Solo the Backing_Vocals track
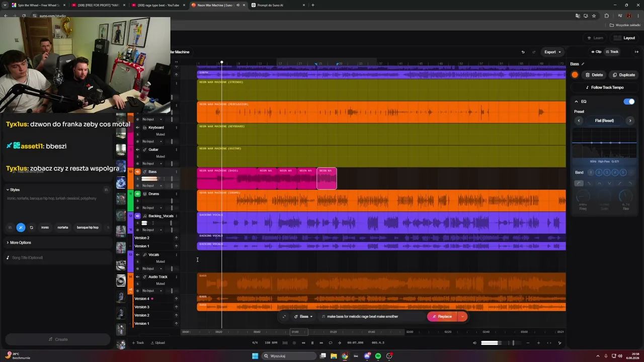644x362 pixels. click(x=137, y=223)
